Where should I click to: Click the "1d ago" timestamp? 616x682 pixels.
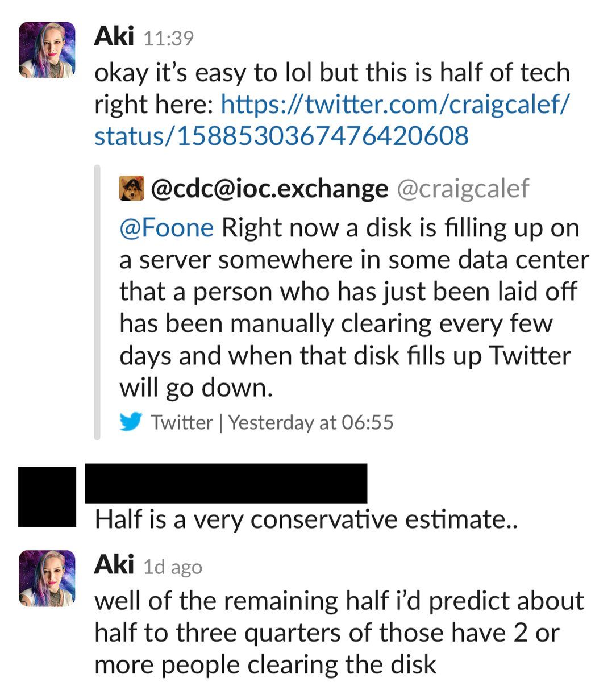tap(173, 567)
